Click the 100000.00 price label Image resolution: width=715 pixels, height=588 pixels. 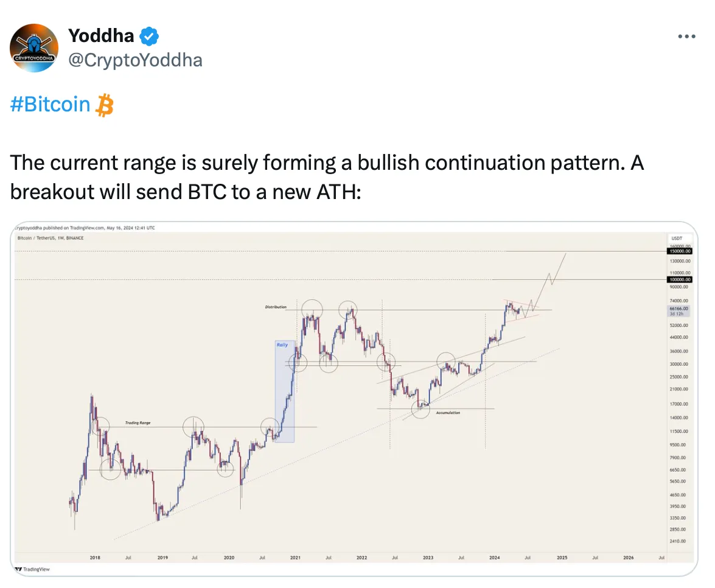680,279
